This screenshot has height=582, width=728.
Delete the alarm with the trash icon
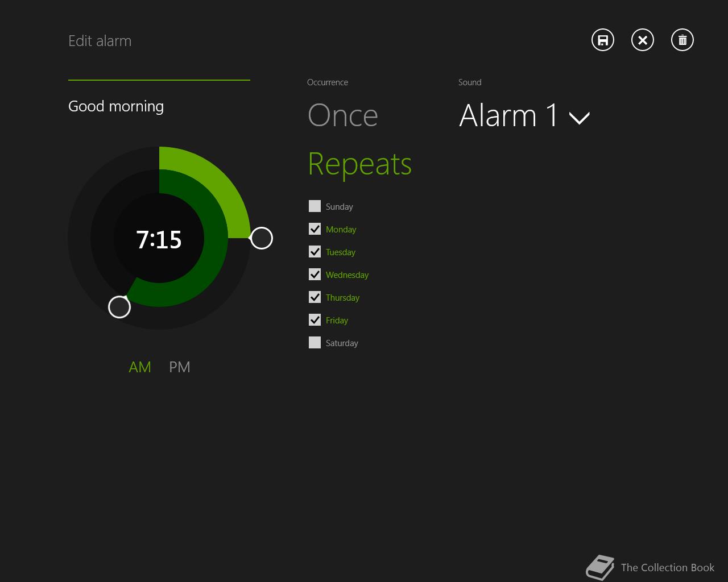coord(682,40)
